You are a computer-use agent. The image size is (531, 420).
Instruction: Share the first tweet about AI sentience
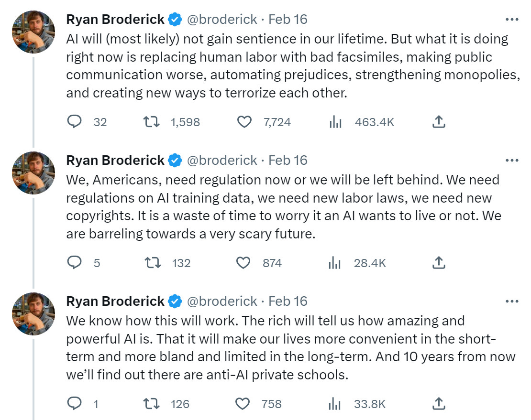[x=439, y=122]
